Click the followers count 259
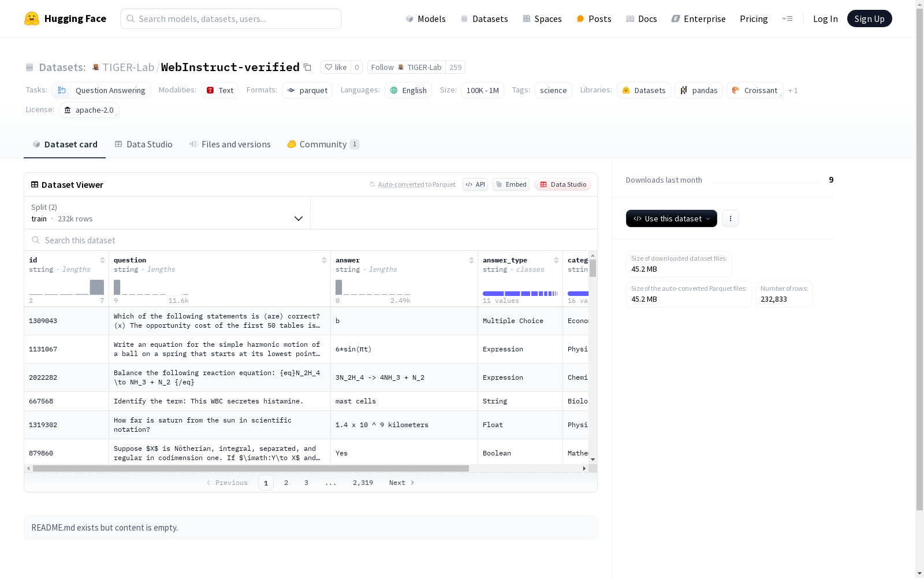Viewport: 924px width, 578px height. 456,67
